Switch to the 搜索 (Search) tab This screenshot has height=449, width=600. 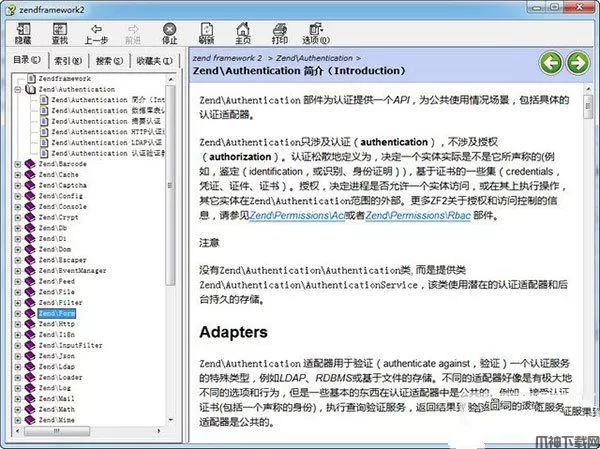[x=109, y=61]
